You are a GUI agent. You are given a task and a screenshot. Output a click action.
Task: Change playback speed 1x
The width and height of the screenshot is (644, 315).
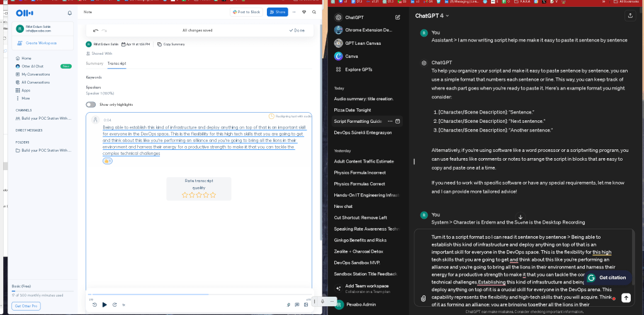(x=124, y=305)
